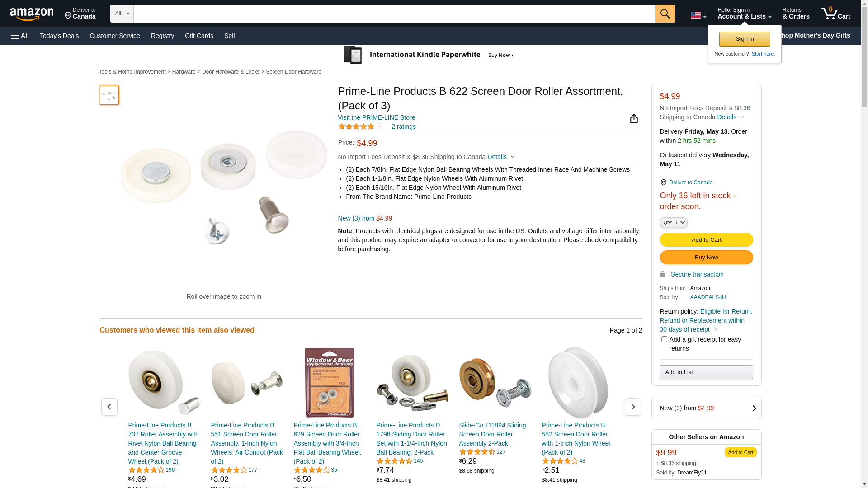Open the All hamburger menu

(20, 36)
